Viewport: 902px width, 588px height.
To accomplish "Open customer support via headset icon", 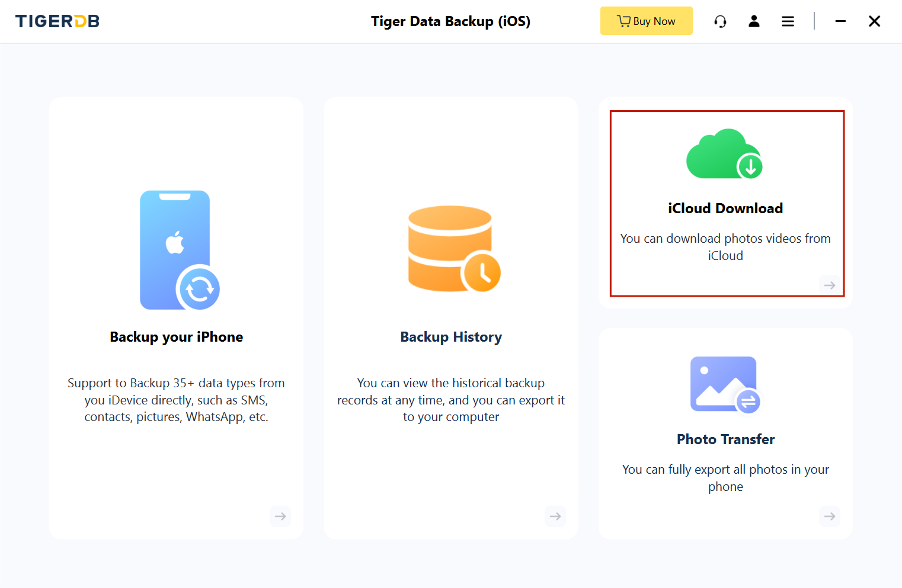I will pos(720,21).
